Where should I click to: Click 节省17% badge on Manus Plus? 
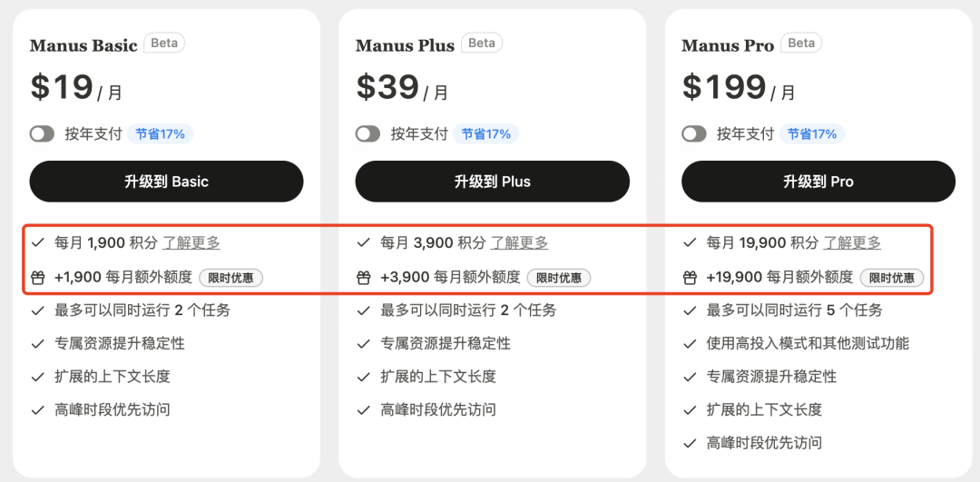click(486, 133)
